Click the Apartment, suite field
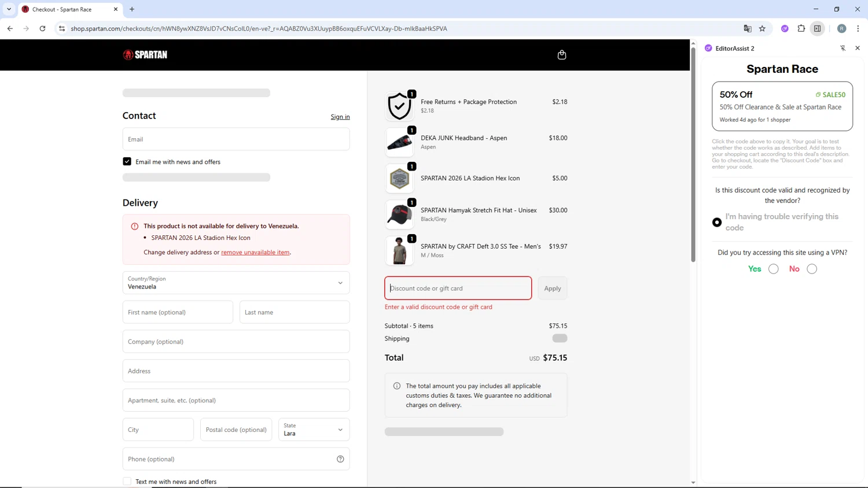 click(236, 400)
